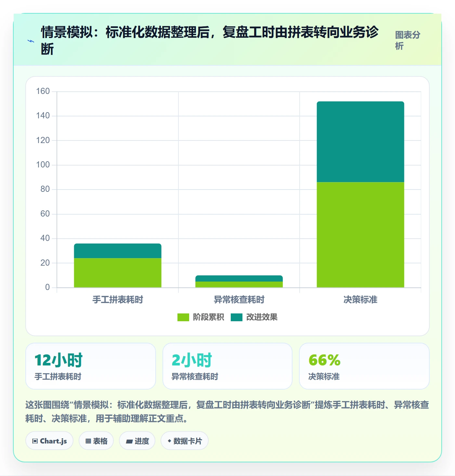Click the 异常核查耗时 bar in the chart
This screenshot has height=476, width=455.
coord(239,282)
